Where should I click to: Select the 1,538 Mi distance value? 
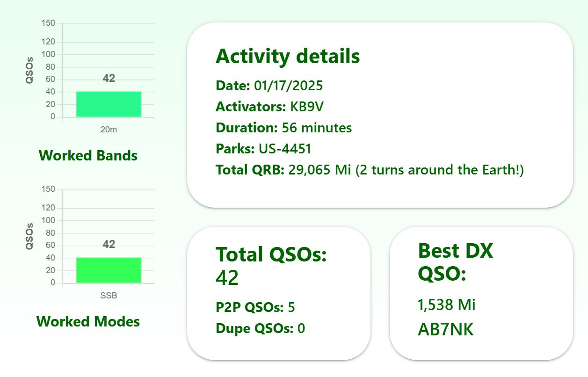pyautogui.click(x=446, y=305)
